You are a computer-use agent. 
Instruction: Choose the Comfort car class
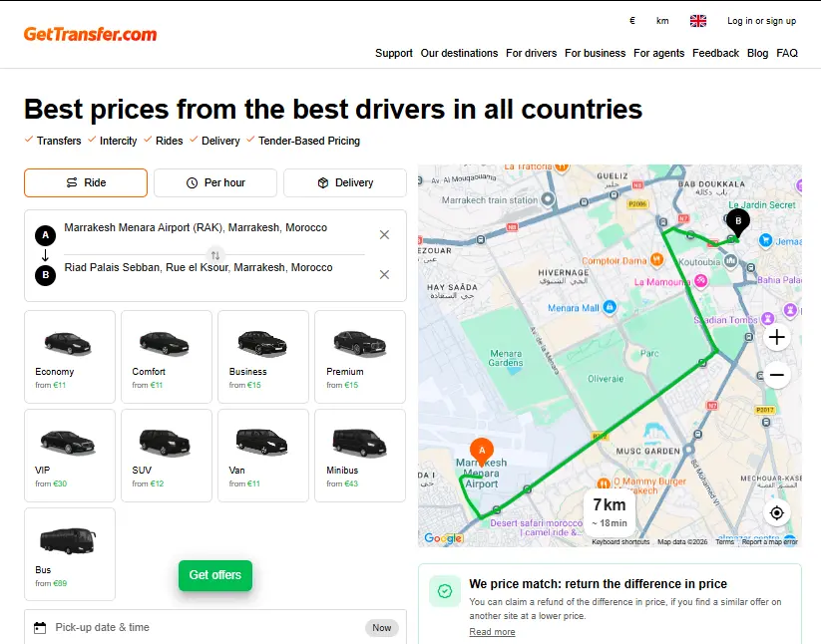pyautogui.click(x=167, y=357)
